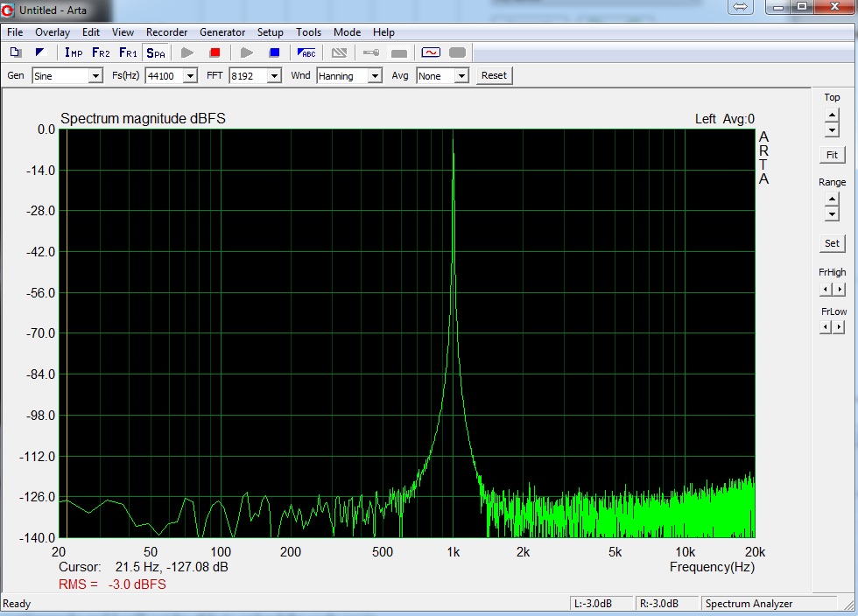Click the gray rounded rectangle toolbar icon

tap(457, 52)
